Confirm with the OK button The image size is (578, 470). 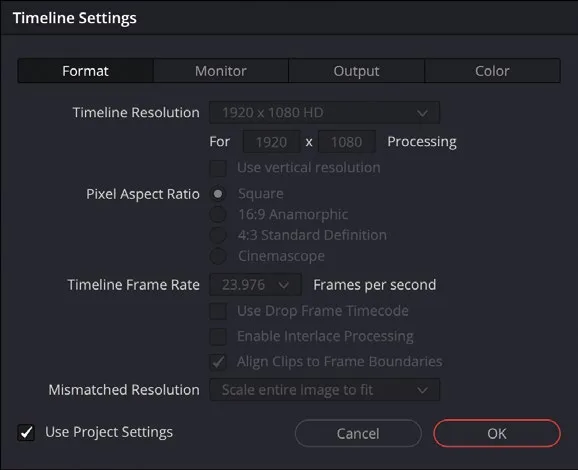point(497,434)
